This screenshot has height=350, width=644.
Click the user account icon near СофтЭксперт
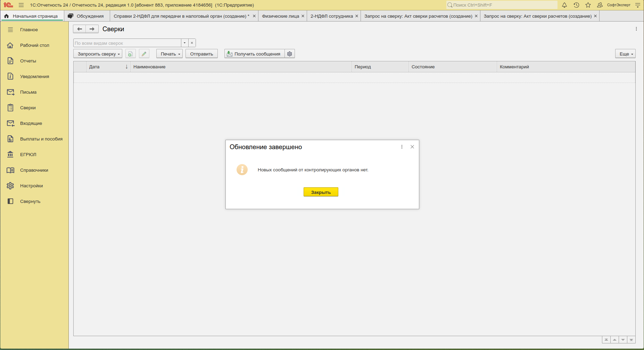click(600, 5)
